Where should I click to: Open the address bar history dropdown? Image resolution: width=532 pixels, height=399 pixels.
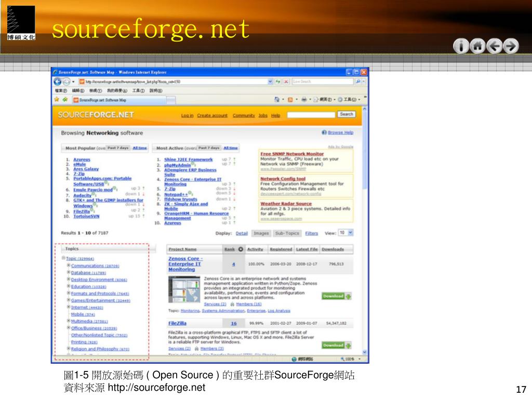pos(270,82)
